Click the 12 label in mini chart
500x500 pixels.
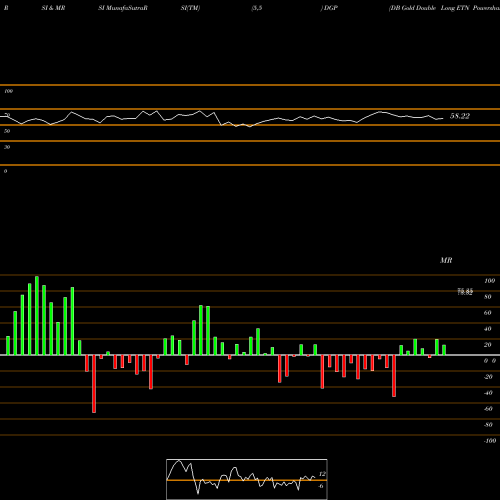[x=322, y=474]
